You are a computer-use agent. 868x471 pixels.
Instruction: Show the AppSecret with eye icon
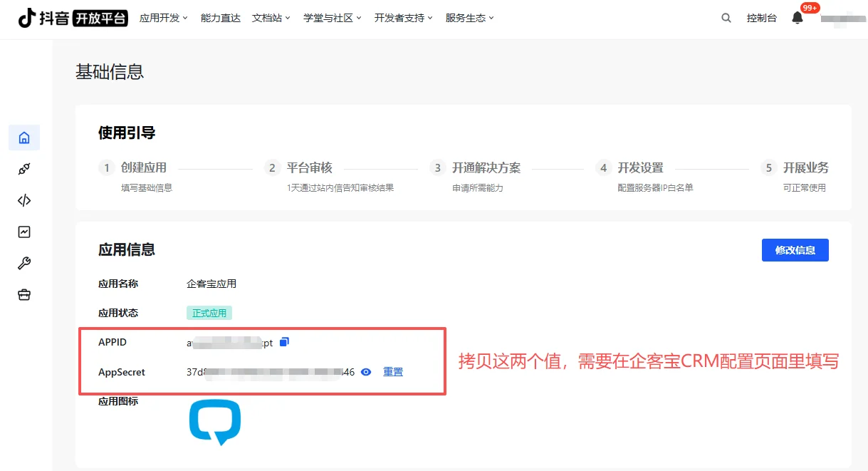(x=366, y=372)
